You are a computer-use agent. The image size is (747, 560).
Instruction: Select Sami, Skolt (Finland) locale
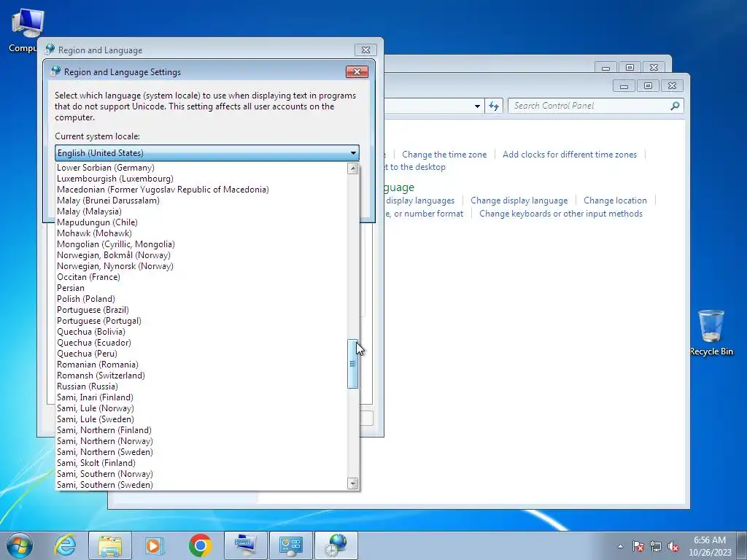click(x=201, y=463)
